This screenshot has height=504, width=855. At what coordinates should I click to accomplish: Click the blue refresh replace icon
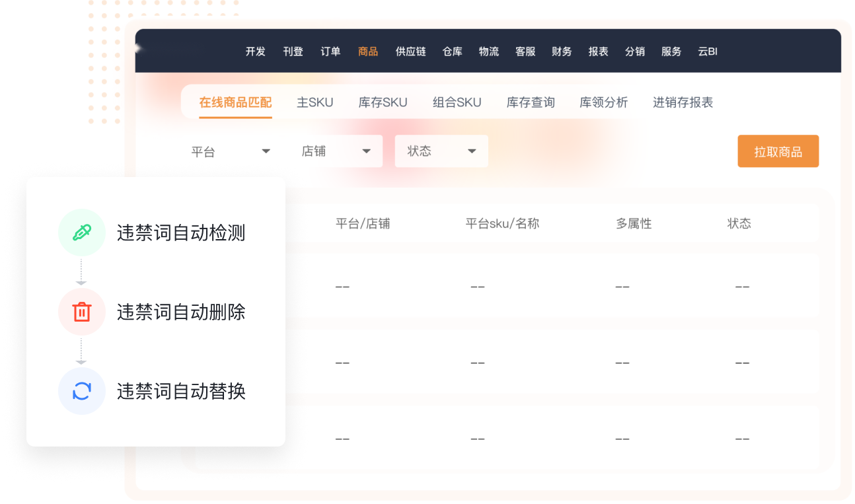click(81, 391)
